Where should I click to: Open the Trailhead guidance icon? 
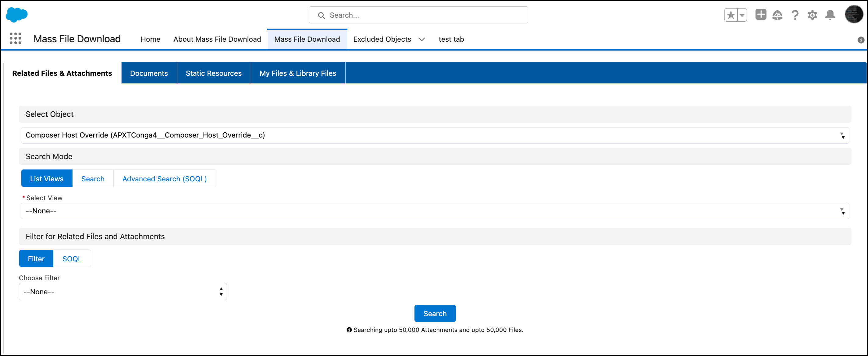click(x=777, y=15)
